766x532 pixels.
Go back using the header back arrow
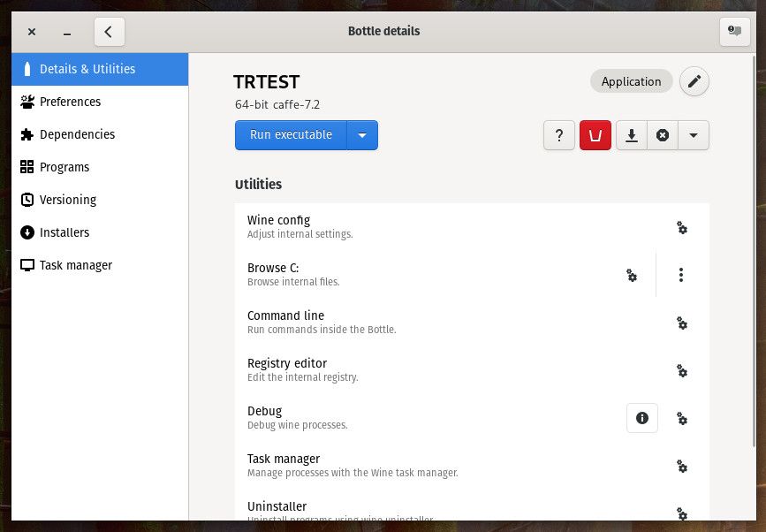coord(109,32)
